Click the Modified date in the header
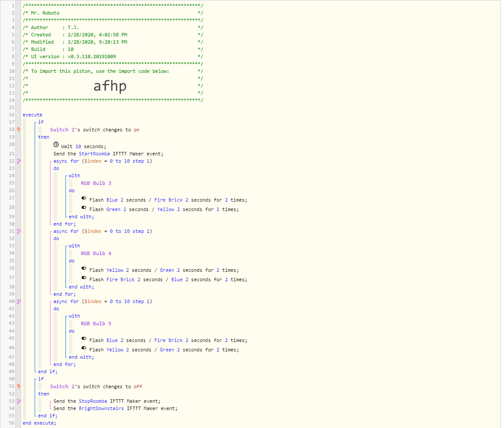504x428 pixels. (x=98, y=42)
